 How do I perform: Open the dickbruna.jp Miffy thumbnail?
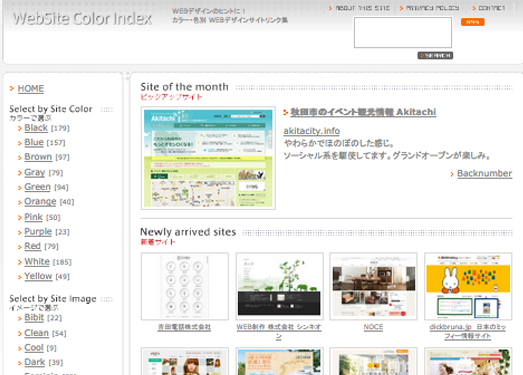coord(468,286)
